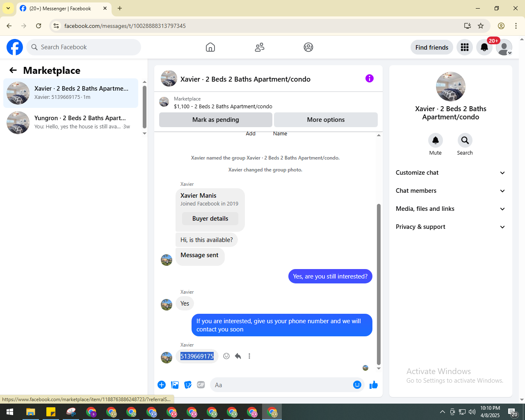Open the Windows notification center icon

click(x=513, y=412)
